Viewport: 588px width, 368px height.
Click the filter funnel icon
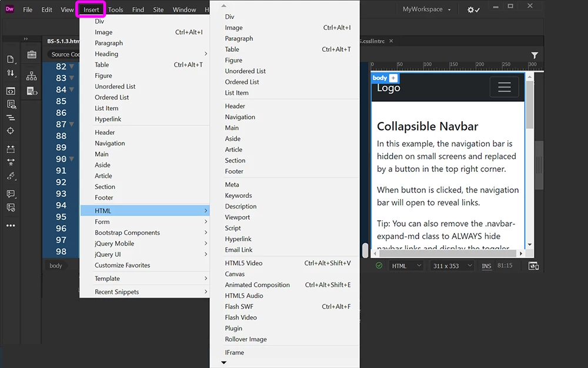coord(534,55)
